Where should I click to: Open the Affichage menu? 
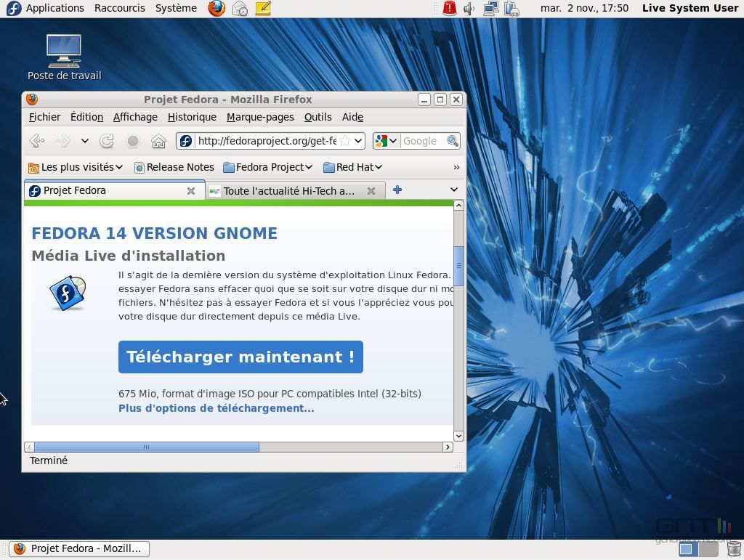(135, 117)
